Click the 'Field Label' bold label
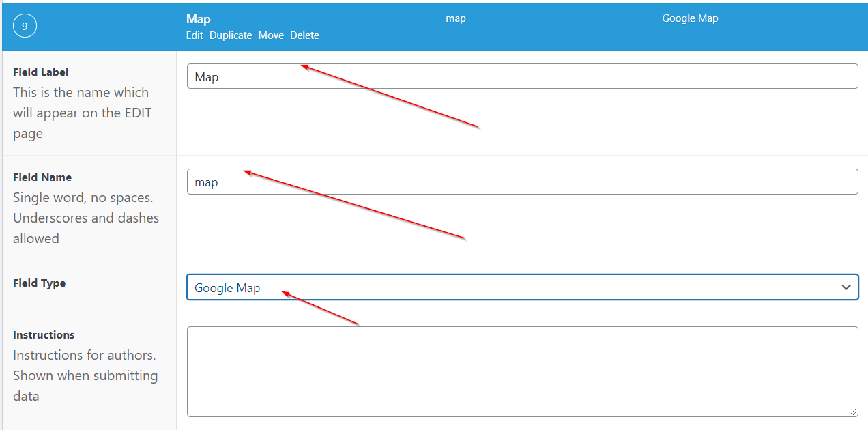868x430 pixels. 41,72
